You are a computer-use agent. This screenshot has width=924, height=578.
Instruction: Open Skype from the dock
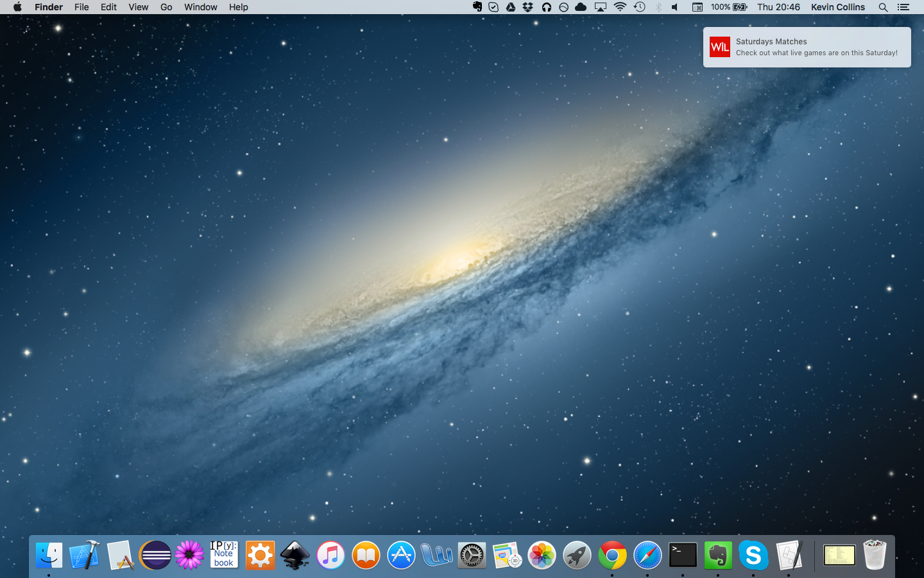click(x=753, y=555)
